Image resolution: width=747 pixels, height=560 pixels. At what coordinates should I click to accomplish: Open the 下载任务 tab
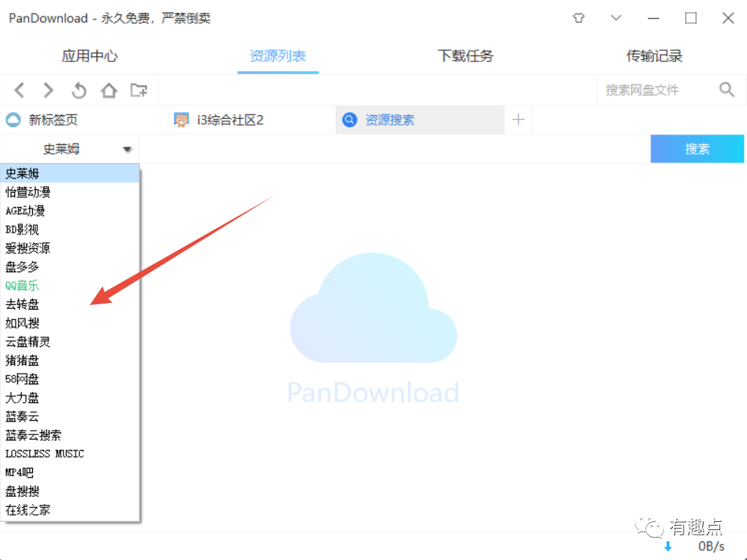tap(465, 56)
